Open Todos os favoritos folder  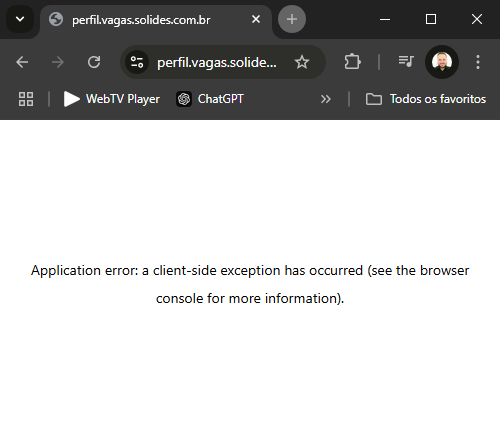[x=426, y=99]
